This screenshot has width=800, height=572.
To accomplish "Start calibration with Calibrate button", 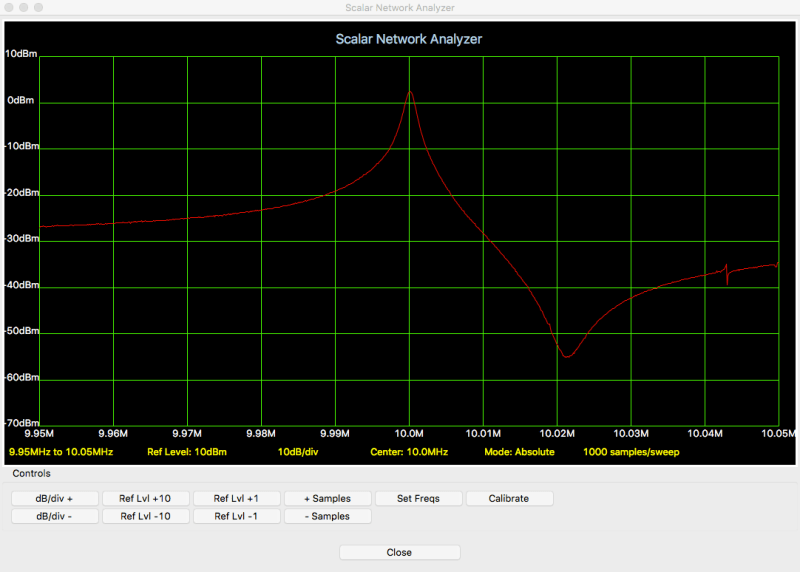I will click(x=509, y=498).
